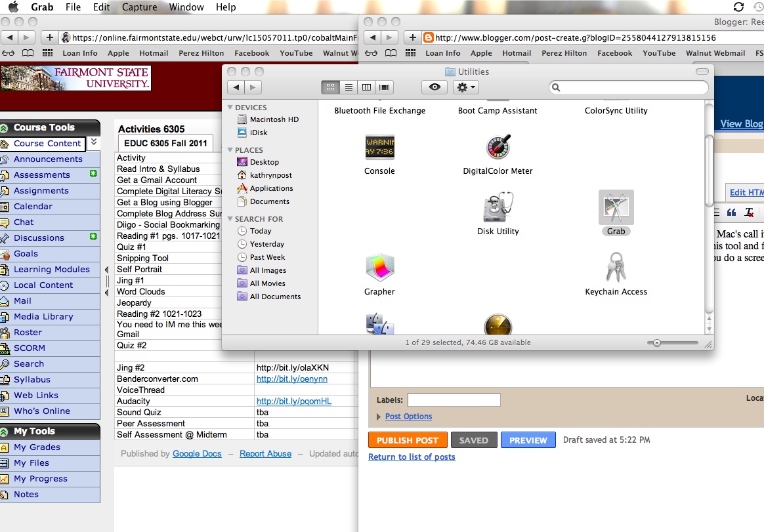Screen dimensions: 764x532
Task: Open the Grapher application icon
Action: [379, 268]
